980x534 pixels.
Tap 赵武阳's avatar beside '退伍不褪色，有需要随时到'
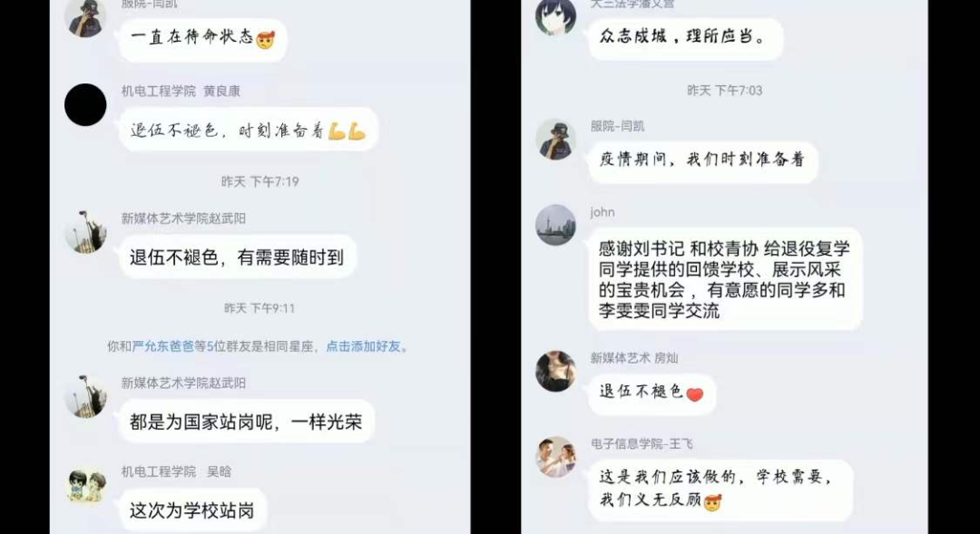[x=85, y=232]
